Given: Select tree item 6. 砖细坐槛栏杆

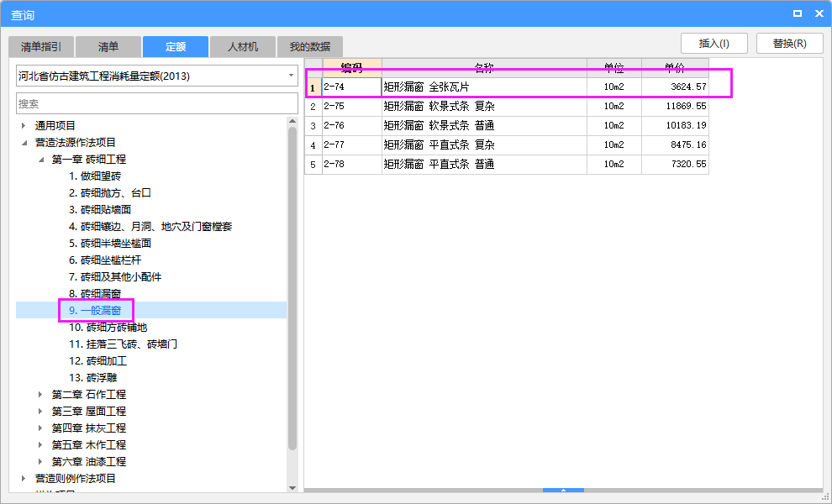Looking at the screenshot, I should (x=105, y=260).
